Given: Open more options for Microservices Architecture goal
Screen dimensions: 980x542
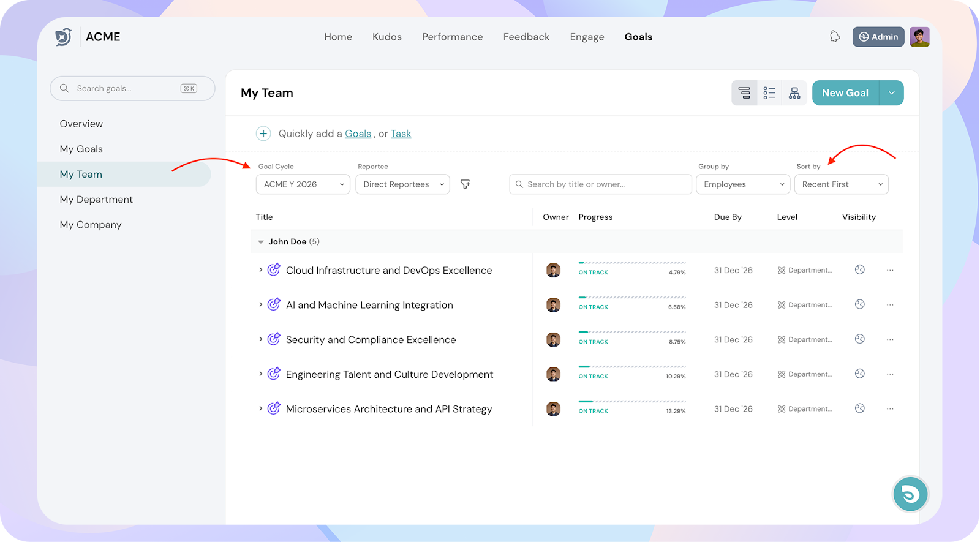Looking at the screenshot, I should [890, 409].
